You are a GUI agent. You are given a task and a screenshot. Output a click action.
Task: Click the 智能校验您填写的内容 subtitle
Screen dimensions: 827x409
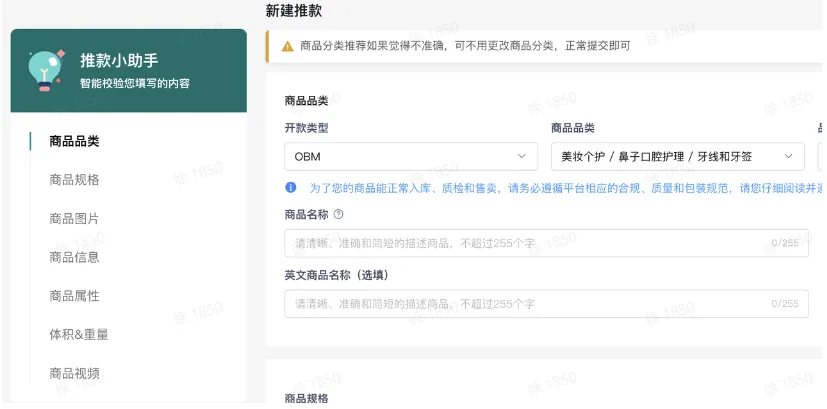coord(135,83)
